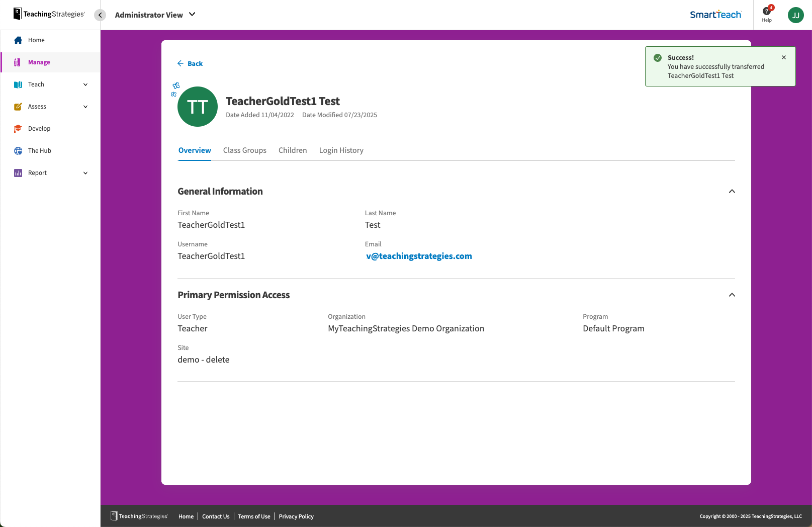
Task: View the Login History tab
Action: pos(341,150)
